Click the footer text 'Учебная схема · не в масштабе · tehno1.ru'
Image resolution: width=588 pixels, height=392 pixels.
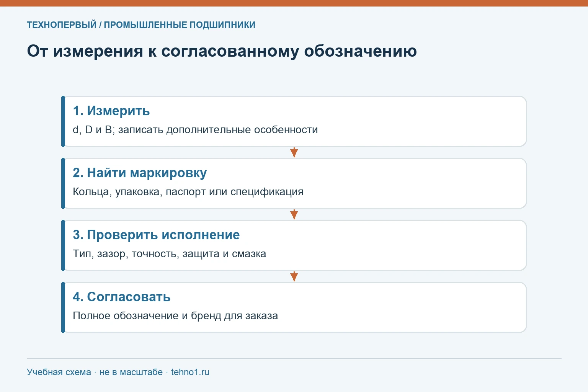(x=118, y=372)
